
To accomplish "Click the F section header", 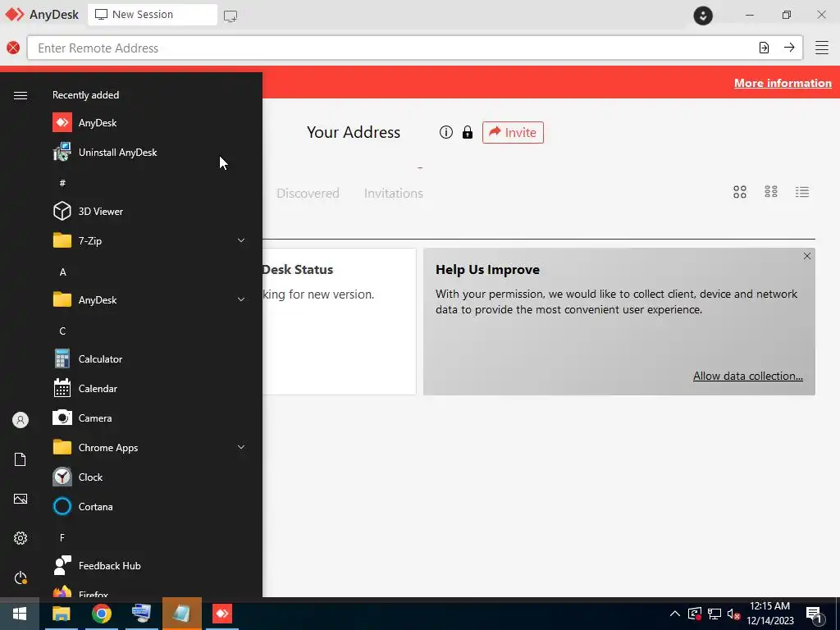I will 62,537.
